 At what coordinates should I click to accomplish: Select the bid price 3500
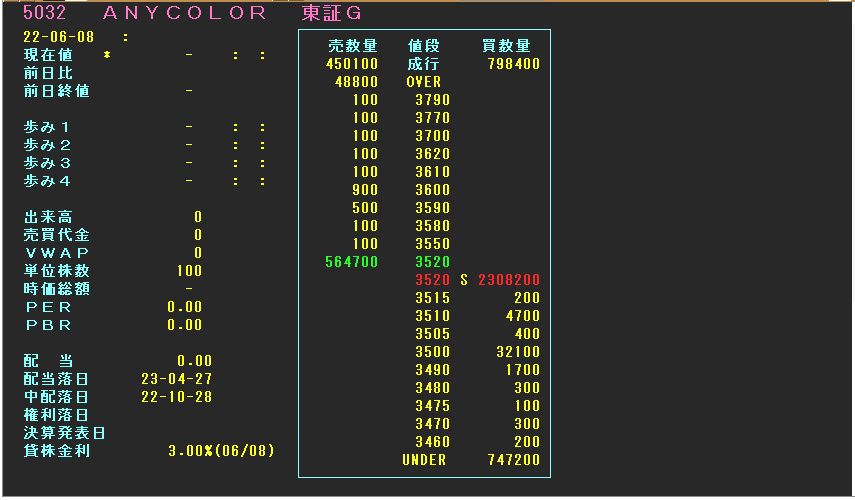[432, 352]
